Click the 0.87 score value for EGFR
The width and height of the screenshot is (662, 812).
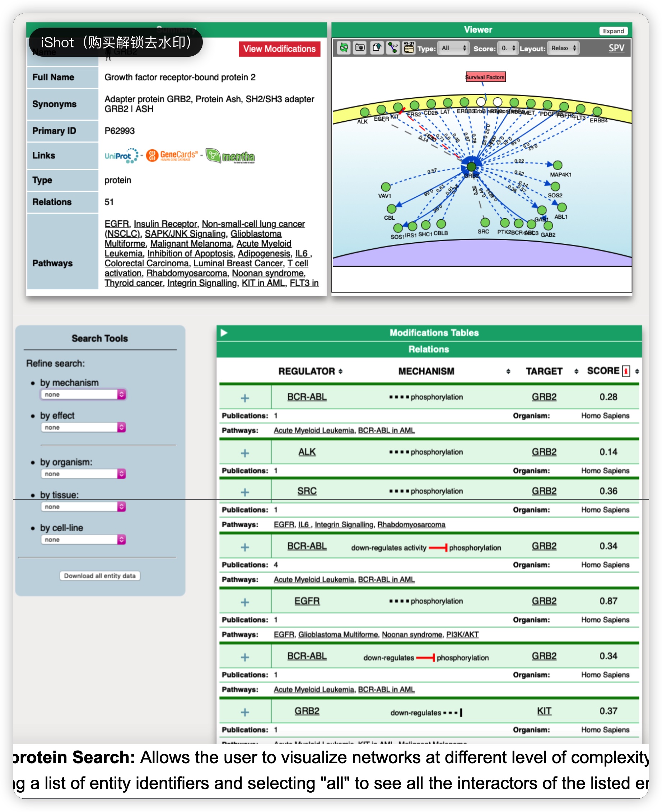[x=608, y=601]
